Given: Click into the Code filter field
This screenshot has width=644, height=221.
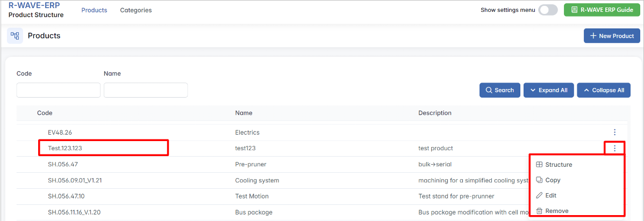Looking at the screenshot, I should [58, 90].
